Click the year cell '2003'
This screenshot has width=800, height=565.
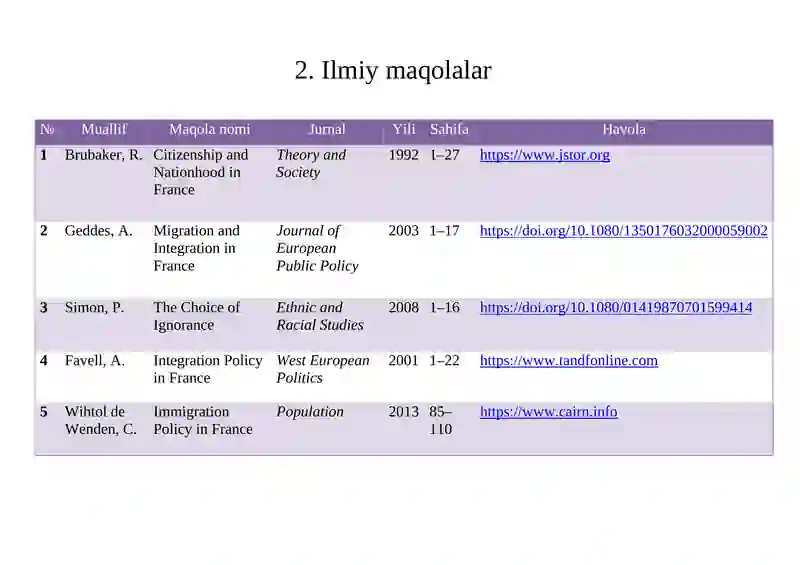[404, 231]
